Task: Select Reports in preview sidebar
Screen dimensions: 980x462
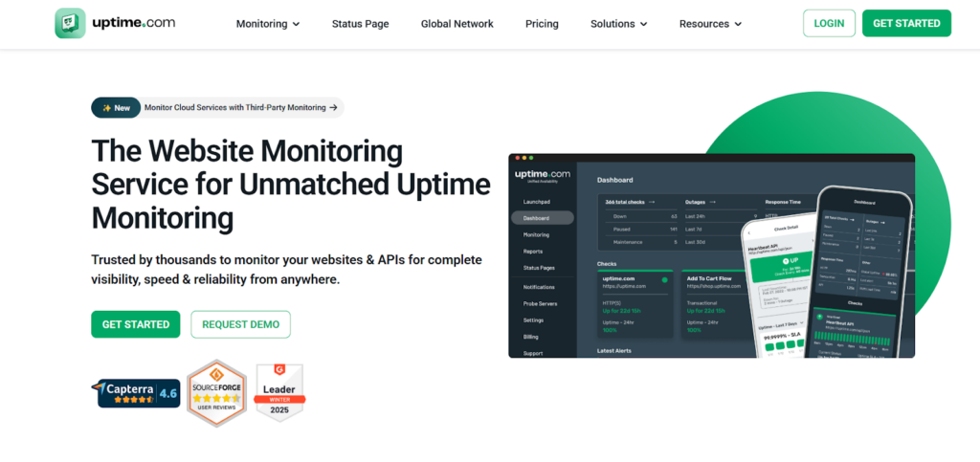Action: coord(532,251)
